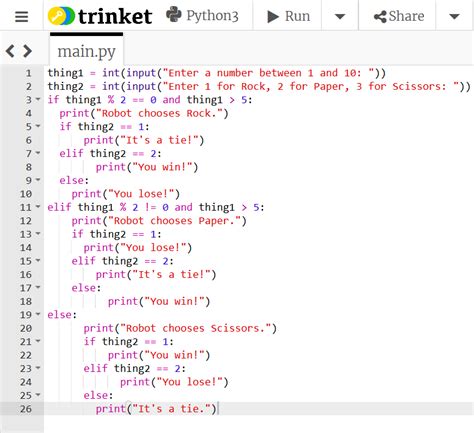Click "You win!" on line 18
The width and height of the screenshot is (474, 433).
coord(174,301)
